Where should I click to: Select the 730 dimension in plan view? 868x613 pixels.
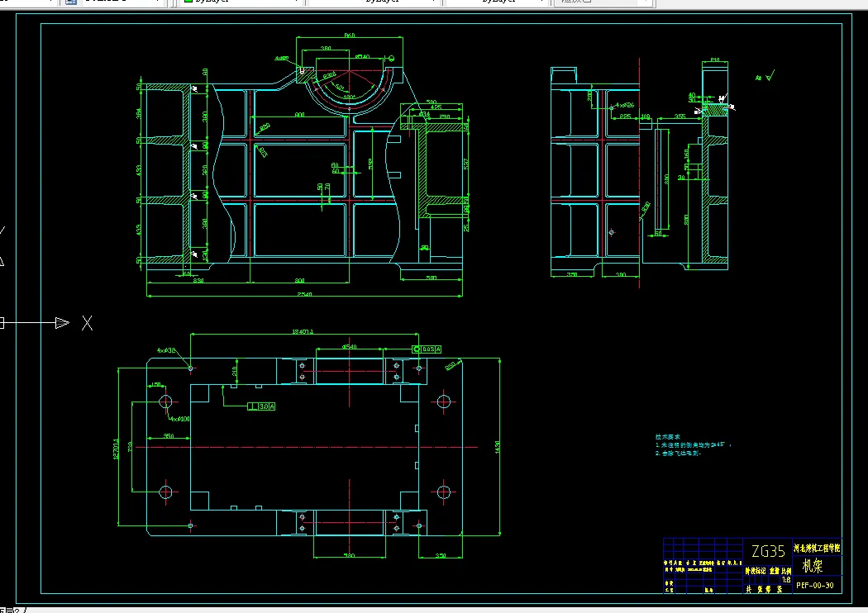[130, 446]
